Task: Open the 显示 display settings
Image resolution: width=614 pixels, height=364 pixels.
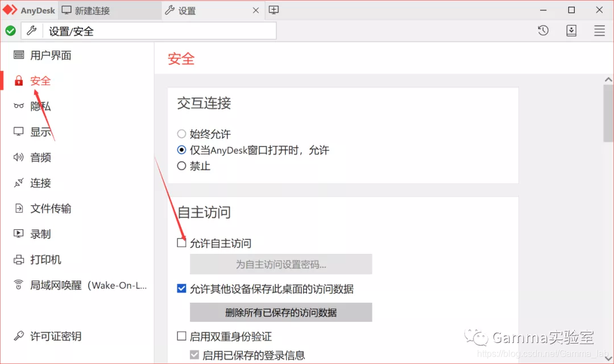Action: click(x=42, y=132)
